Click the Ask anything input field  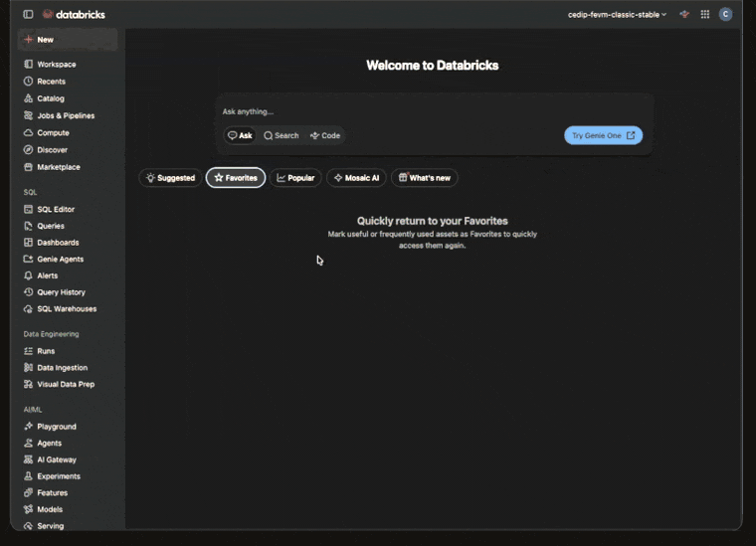[434, 111]
